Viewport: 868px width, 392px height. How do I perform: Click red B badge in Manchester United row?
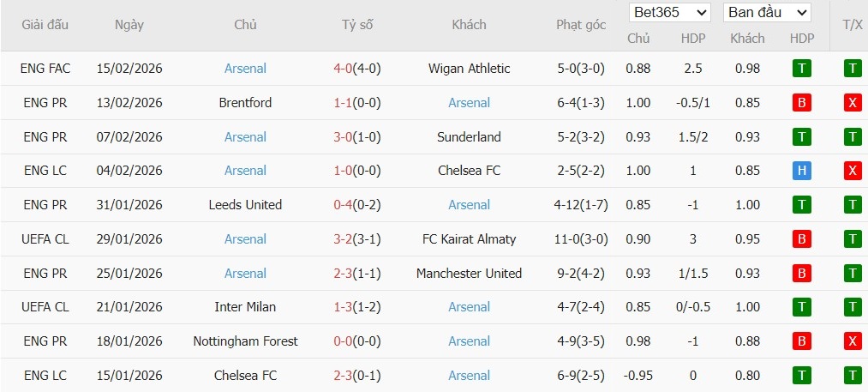(x=802, y=274)
